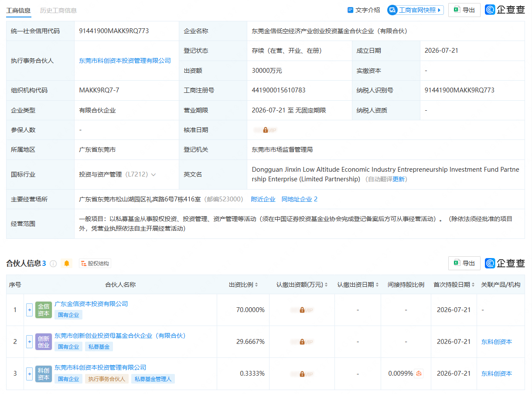
Task: Click 国有企业 tag under 广东金信资本
Action: coord(68,315)
